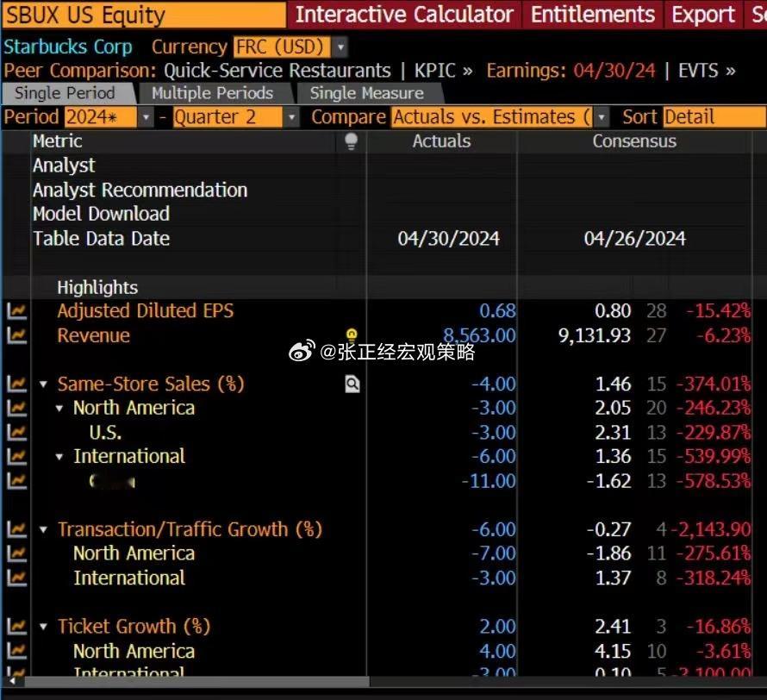Open chart icon for Adjusted Diluted EPS row
The height and width of the screenshot is (700, 767).
click(x=16, y=311)
